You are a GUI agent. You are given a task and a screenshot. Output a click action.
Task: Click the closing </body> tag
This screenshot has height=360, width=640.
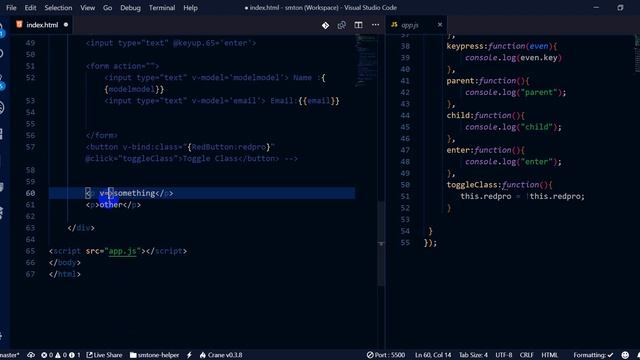tap(64, 262)
